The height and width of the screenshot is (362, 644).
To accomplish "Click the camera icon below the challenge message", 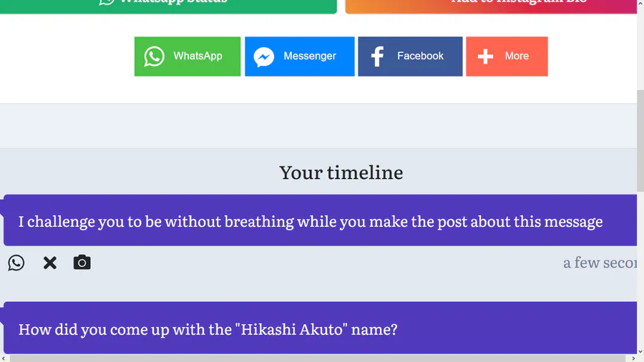I will click(82, 263).
